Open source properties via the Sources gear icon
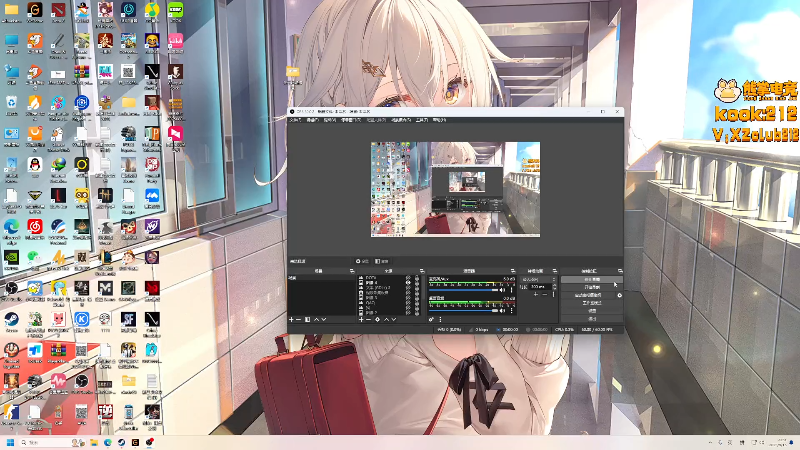The height and width of the screenshot is (450, 800). 378,319
